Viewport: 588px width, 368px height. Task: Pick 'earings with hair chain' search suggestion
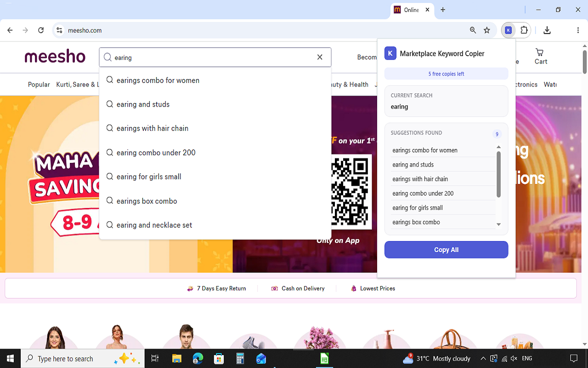[x=215, y=128]
